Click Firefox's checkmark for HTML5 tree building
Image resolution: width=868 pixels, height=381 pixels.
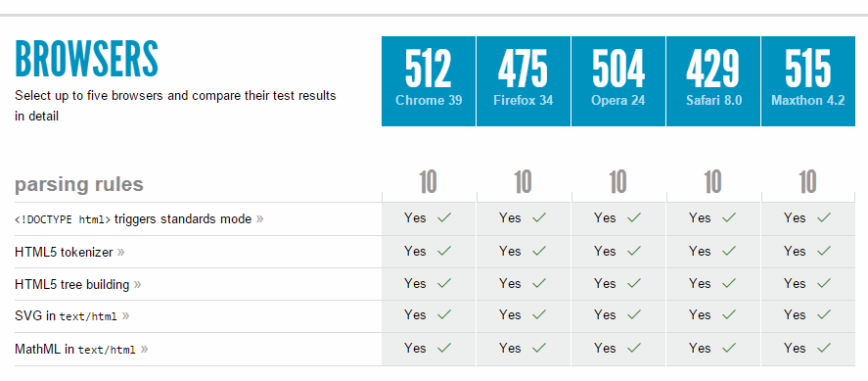point(539,283)
